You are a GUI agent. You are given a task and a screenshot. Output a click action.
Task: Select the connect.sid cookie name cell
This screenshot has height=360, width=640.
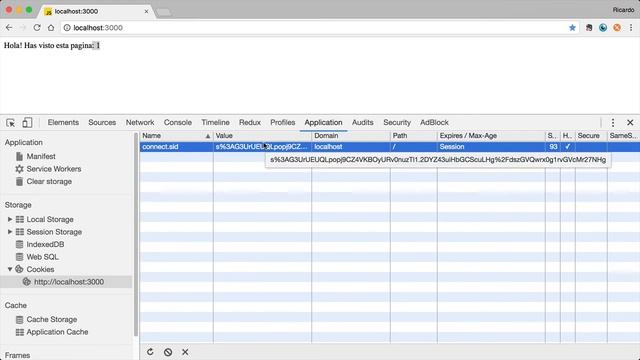coord(176,147)
